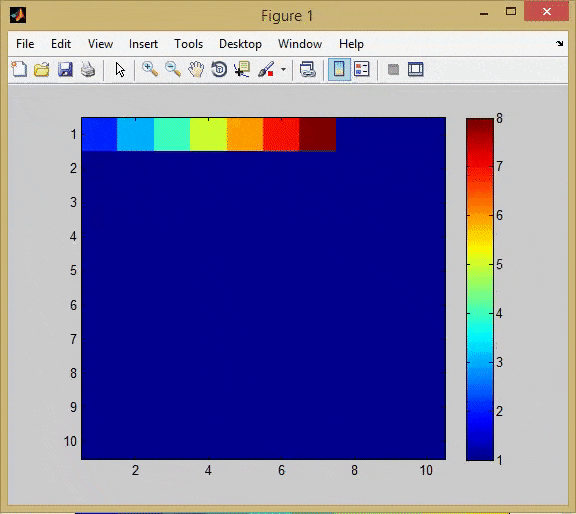Select the Pan hand tool
This screenshot has height=514, width=576.
(196, 69)
